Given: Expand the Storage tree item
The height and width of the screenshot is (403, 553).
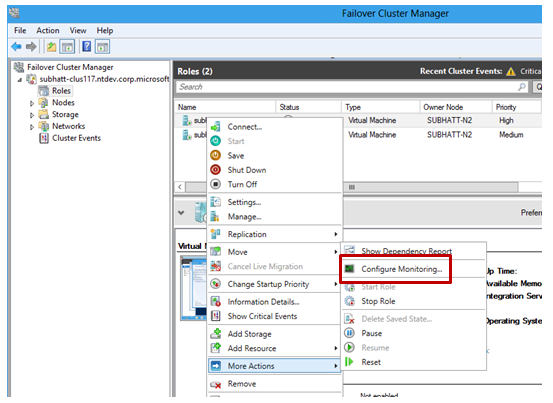Looking at the screenshot, I should coord(32,115).
